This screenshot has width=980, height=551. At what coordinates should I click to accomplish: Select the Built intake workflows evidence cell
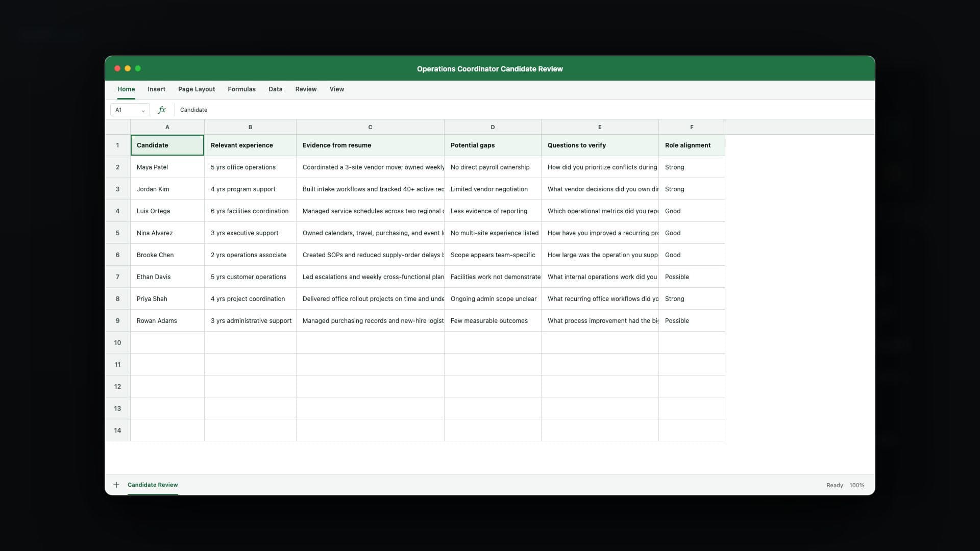tap(370, 189)
